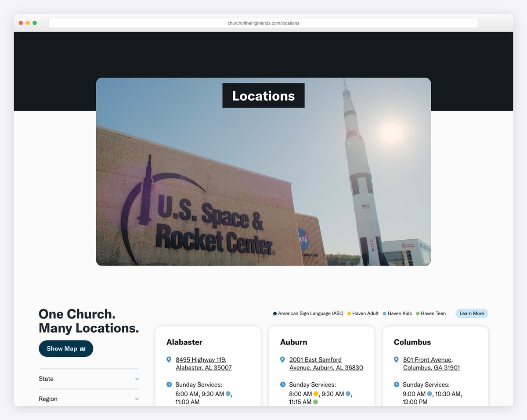
Task: Click the map icon in Show Map button
Action: 83,349
